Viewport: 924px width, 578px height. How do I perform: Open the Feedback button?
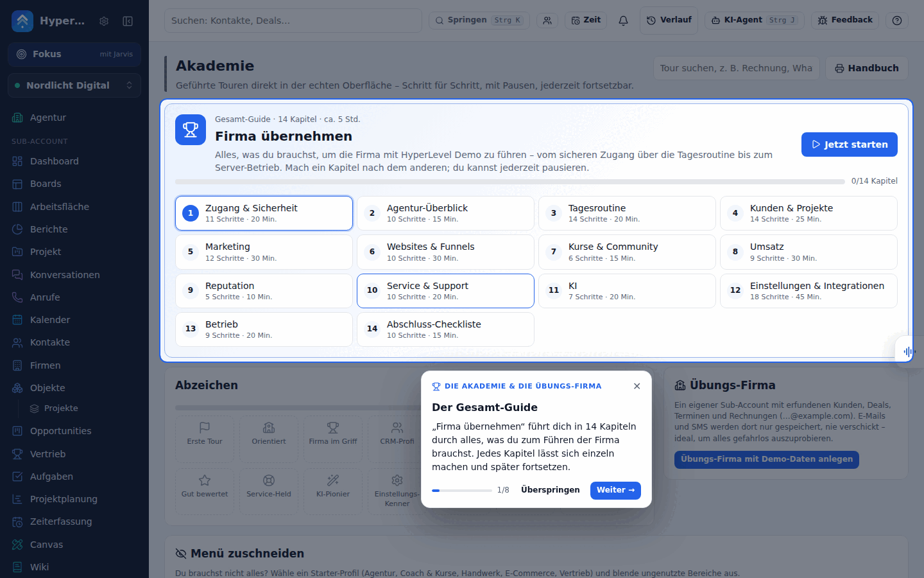point(845,21)
